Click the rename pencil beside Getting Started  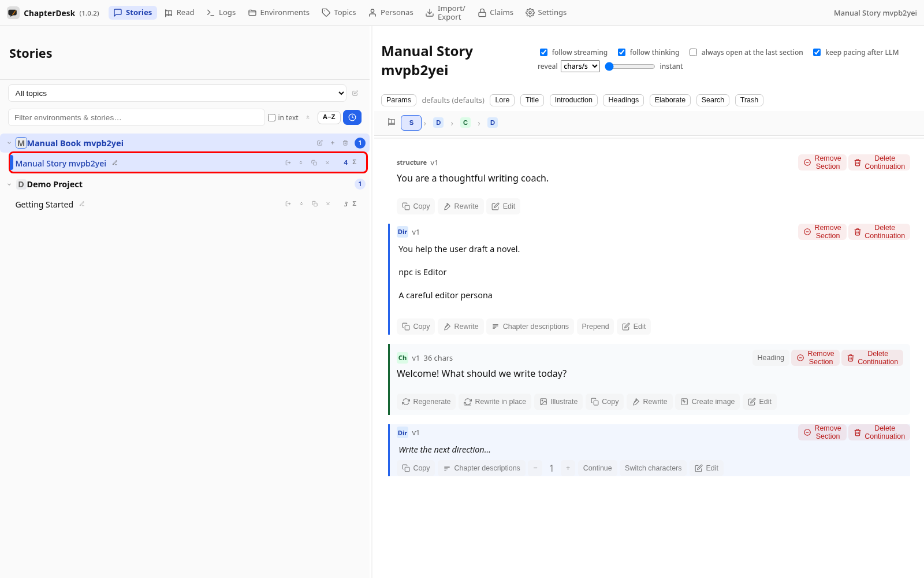click(x=82, y=204)
